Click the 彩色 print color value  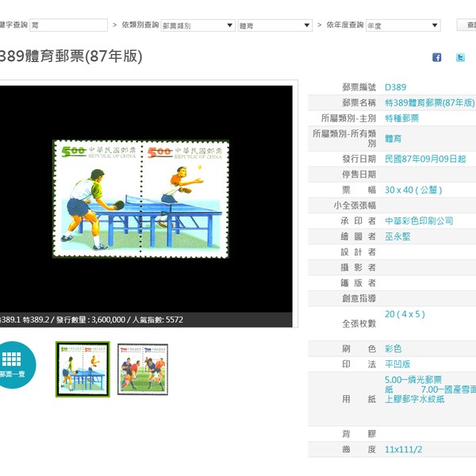393,348
